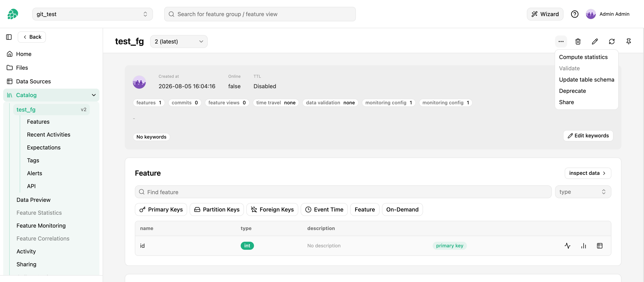Viewport: 644px width, 282px height.
Task: Open the type filter dropdown
Action: tap(583, 192)
